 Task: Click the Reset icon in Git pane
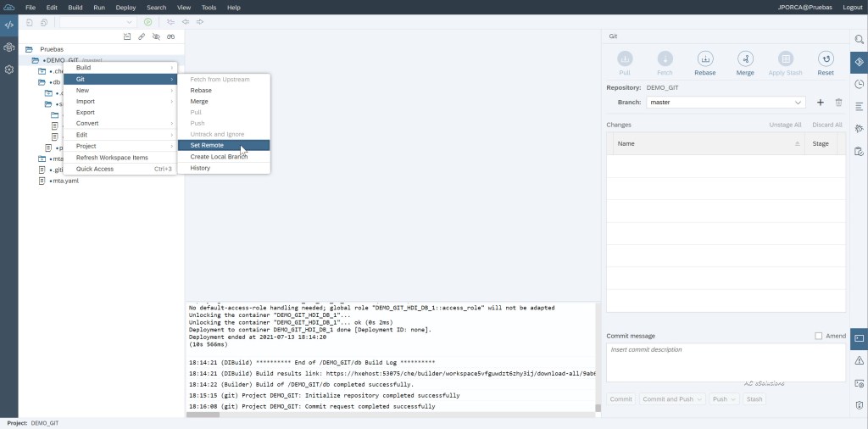[x=825, y=59]
